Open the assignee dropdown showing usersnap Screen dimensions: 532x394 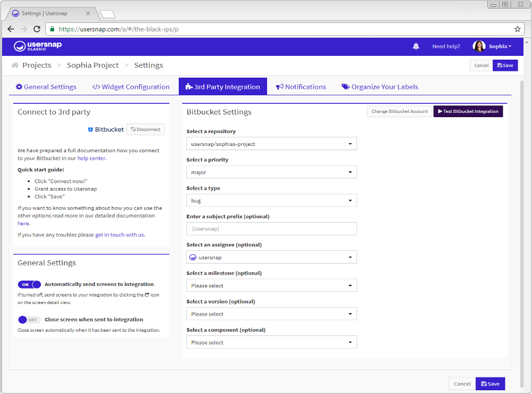point(271,257)
